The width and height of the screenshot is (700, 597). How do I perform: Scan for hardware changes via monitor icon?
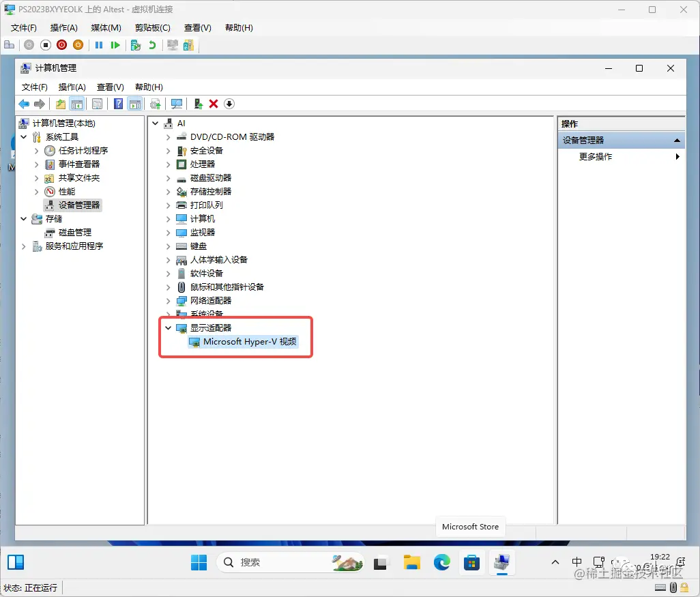[x=177, y=104]
